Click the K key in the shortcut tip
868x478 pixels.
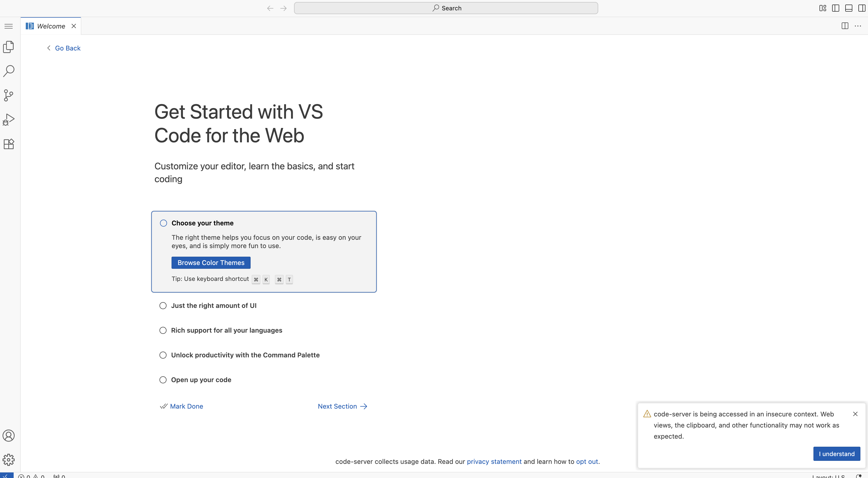(x=266, y=279)
